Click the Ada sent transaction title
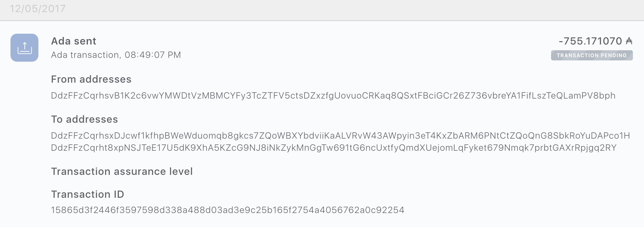Viewport: 644px width, 227px height. (74, 41)
